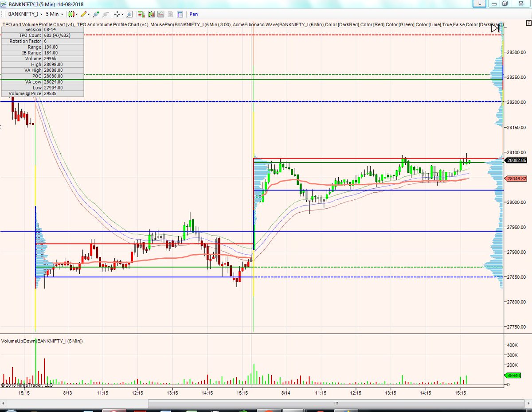
Task: Click the IB Range 184.00 row
Action: pos(42,53)
